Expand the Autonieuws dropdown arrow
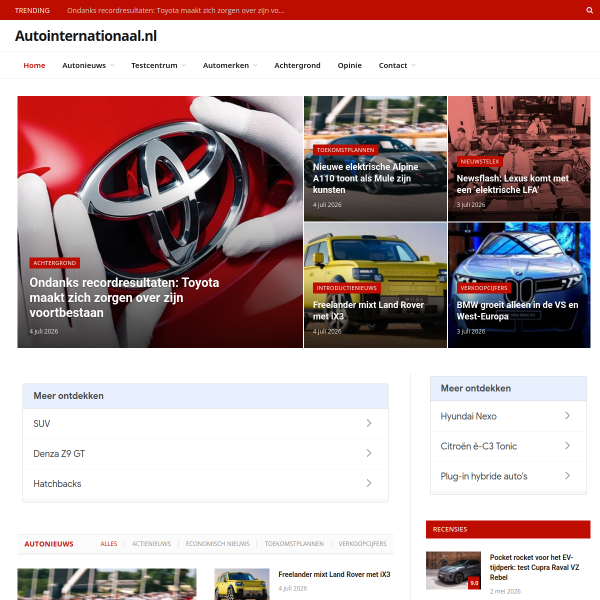This screenshot has height=600, width=600. tap(112, 65)
